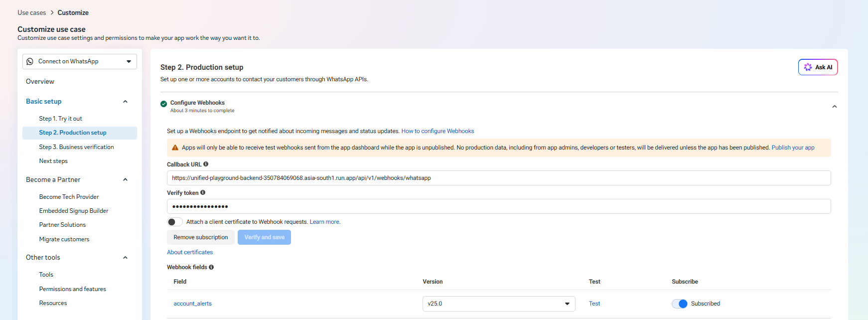The height and width of the screenshot is (320, 868).
Task: Collapse the Basic setup section
Action: 125,102
